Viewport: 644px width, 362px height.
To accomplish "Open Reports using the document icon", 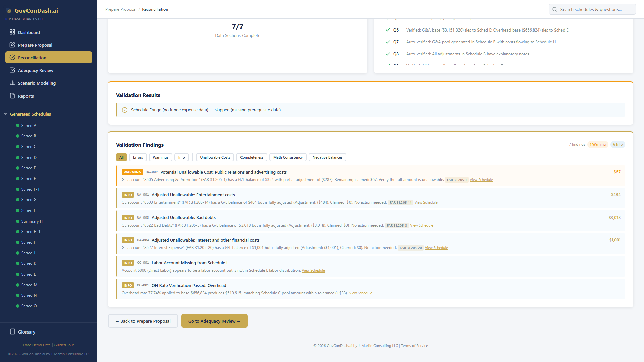I will point(12,96).
